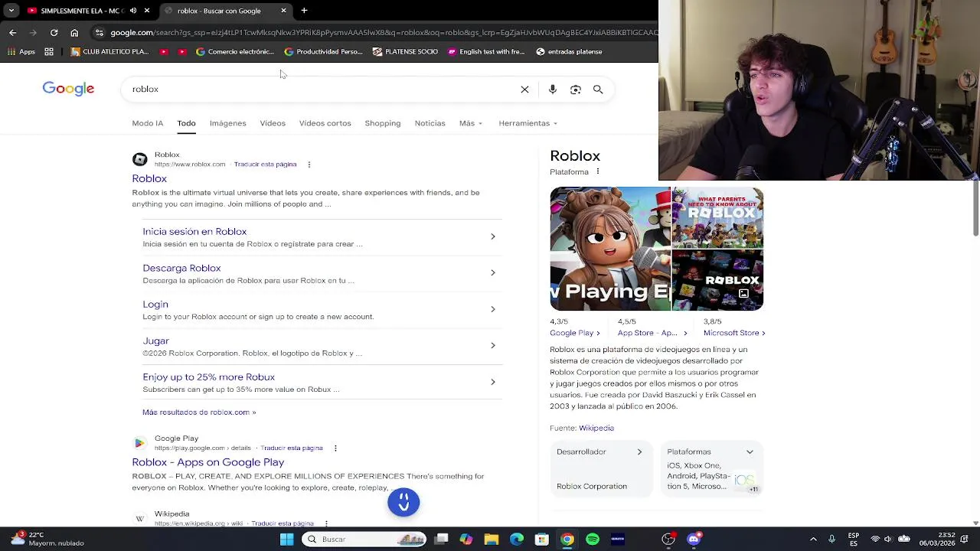The height and width of the screenshot is (551, 980).
Task: Go back with the browser back arrow
Action: click(x=12, y=32)
